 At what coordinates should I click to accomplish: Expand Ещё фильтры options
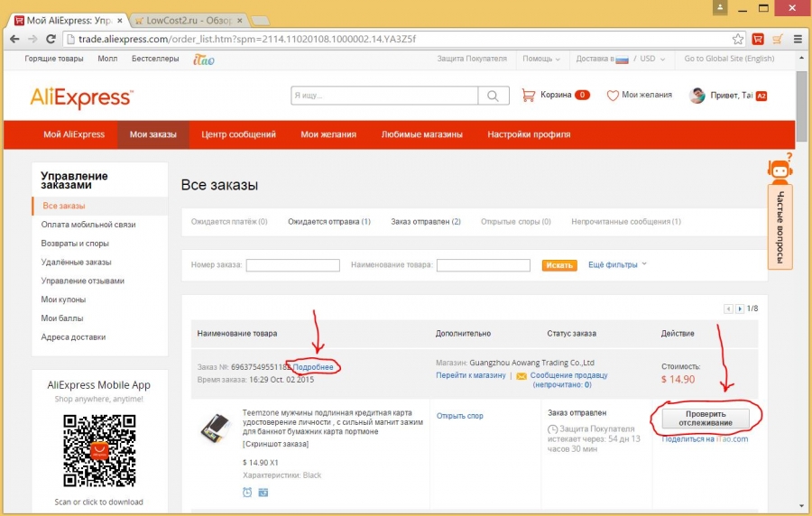(617, 264)
